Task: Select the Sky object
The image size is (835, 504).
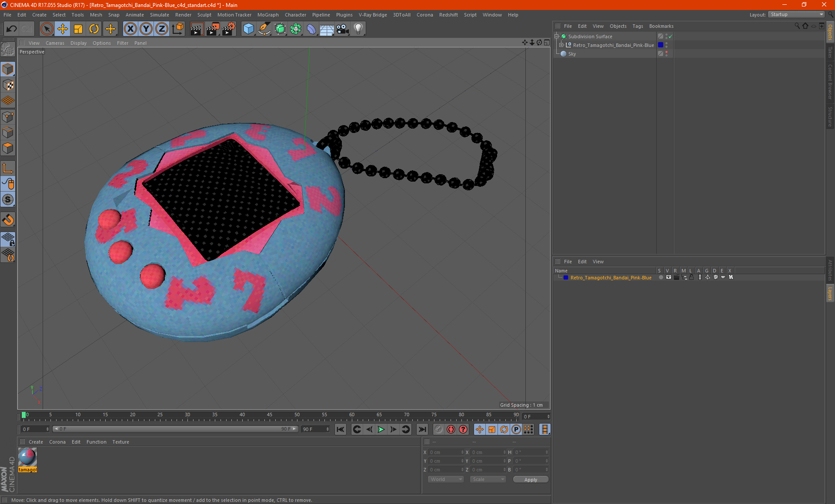Action: click(571, 54)
